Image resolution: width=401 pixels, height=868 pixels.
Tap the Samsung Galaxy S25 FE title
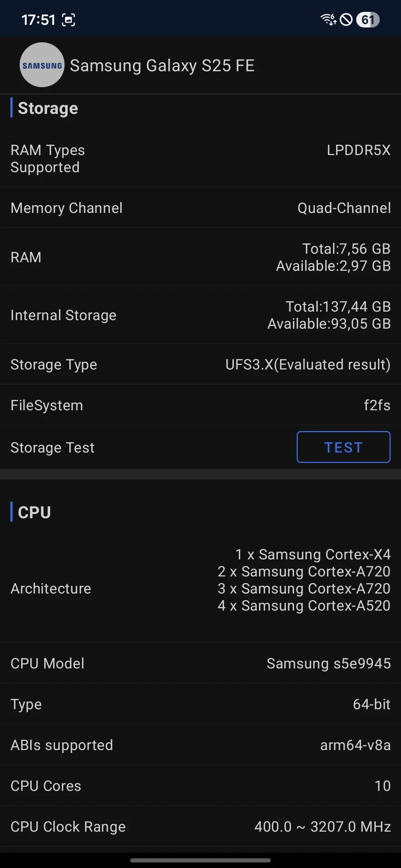pos(162,66)
